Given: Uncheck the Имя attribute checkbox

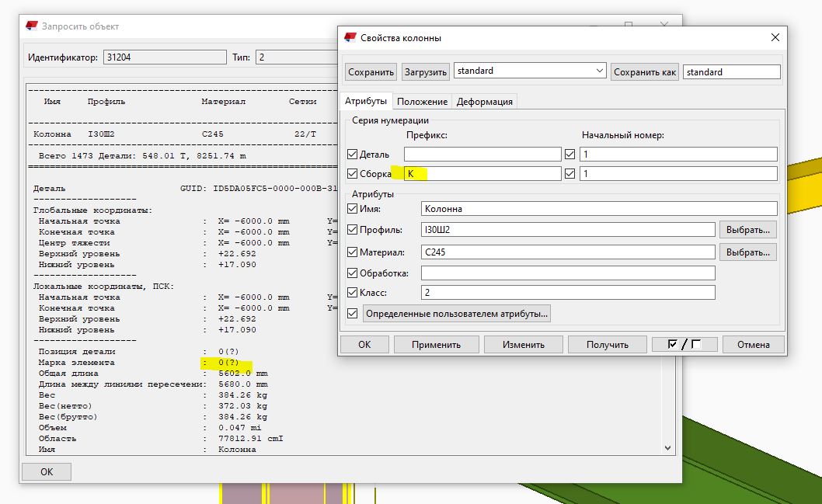Looking at the screenshot, I should click(353, 208).
